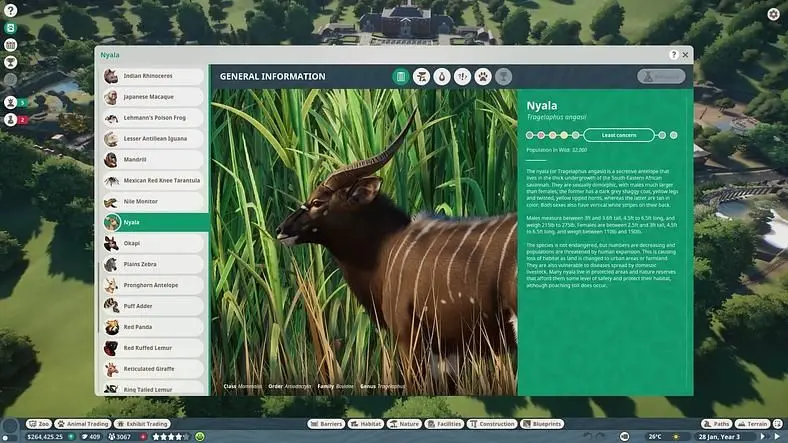Image resolution: width=788 pixels, height=443 pixels.
Task: Close the Nyala Zoopedia window
Action: click(x=685, y=55)
